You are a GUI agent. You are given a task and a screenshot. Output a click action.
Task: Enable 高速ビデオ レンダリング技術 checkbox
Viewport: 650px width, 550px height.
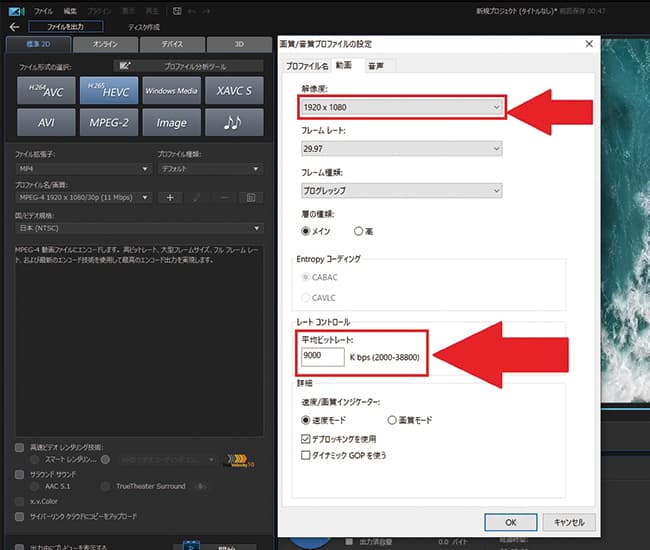point(19,447)
